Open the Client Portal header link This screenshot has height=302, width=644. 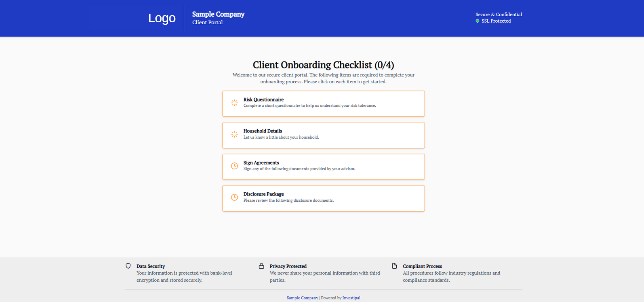coord(207,22)
